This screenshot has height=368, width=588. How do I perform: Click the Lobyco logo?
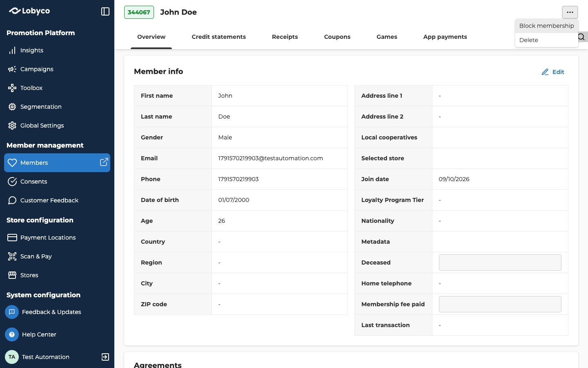(x=29, y=11)
